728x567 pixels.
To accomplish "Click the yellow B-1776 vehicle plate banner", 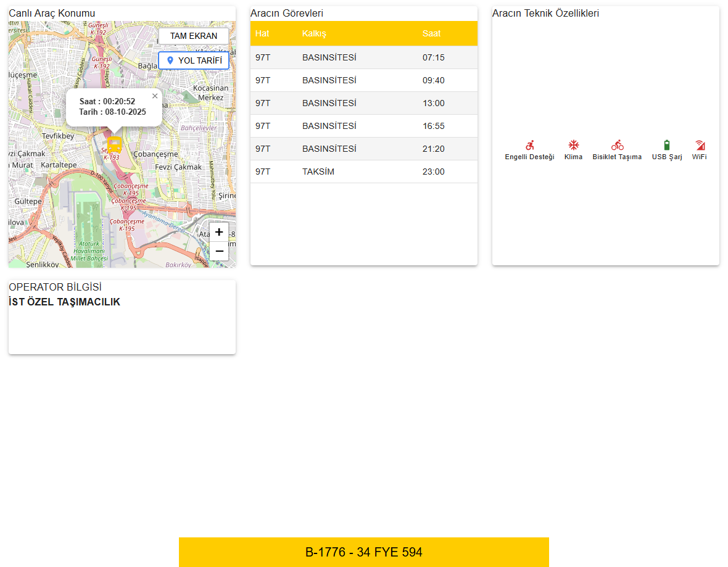I will click(363, 552).
